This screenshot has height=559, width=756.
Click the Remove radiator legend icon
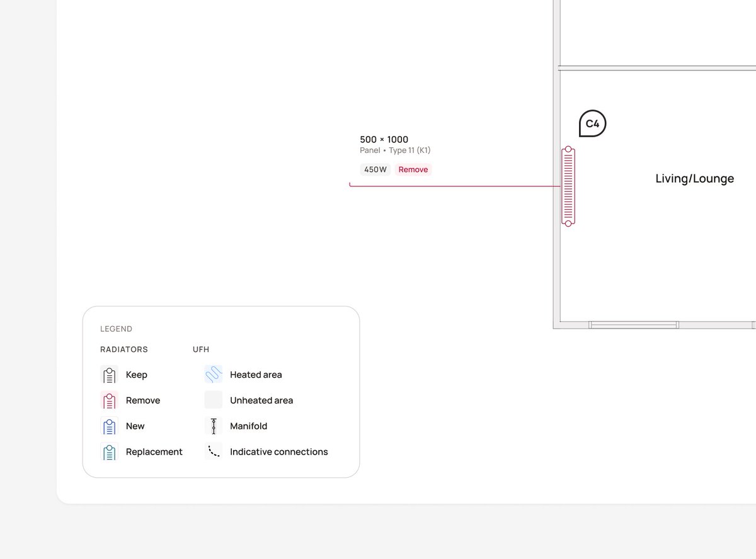[x=109, y=400]
